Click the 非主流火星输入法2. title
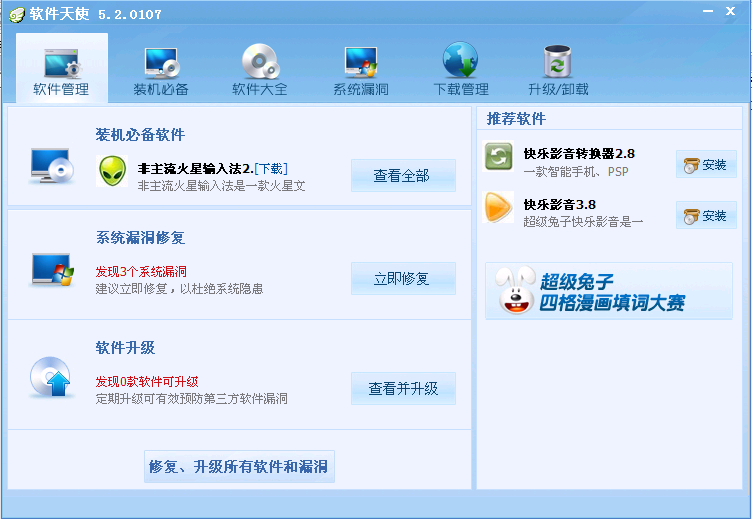The width and height of the screenshot is (752, 519). pos(196,168)
